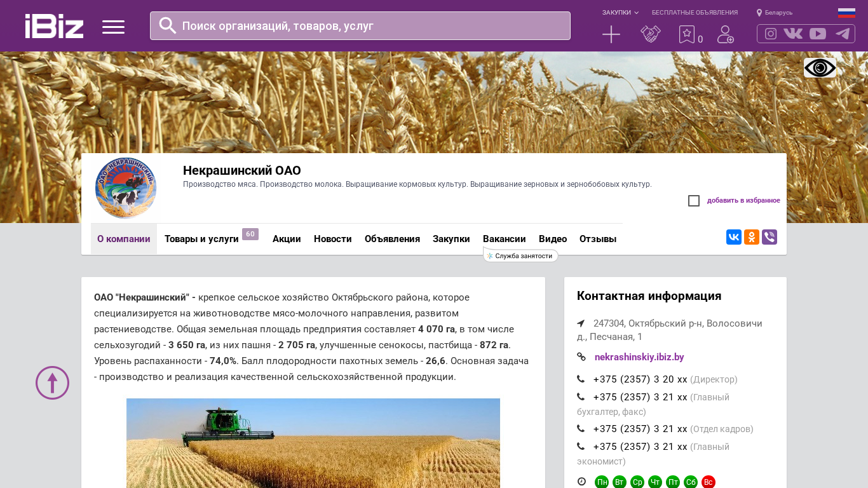Check the добавить в избранное checkbox
The image size is (868, 488).
(694, 201)
